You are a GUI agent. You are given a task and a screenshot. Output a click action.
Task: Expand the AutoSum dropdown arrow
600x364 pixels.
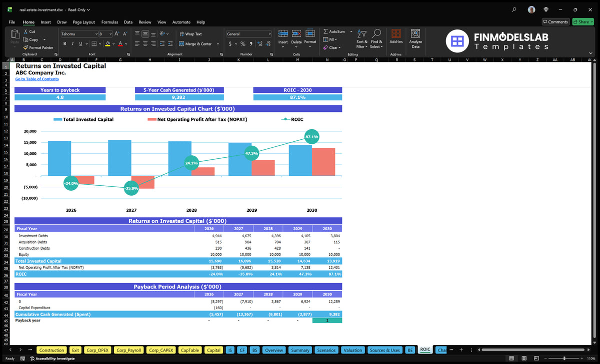351,31
